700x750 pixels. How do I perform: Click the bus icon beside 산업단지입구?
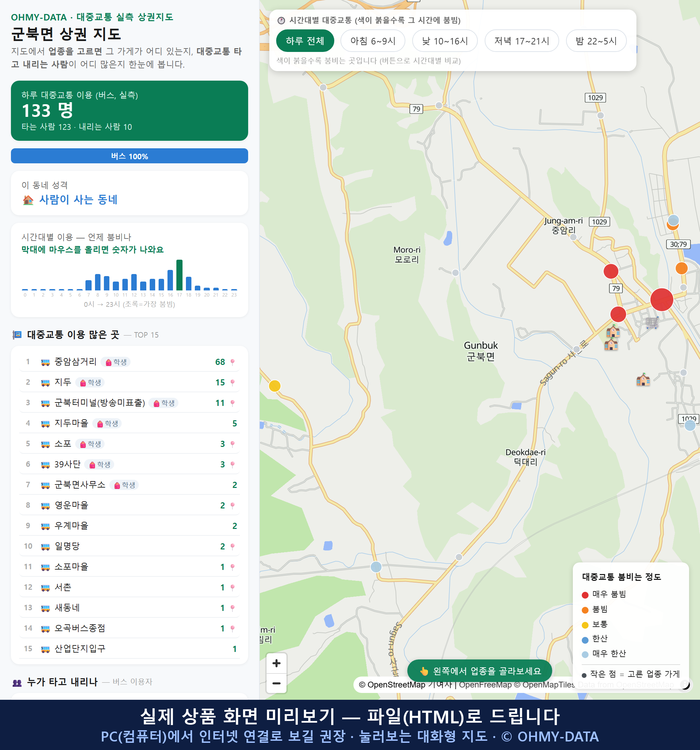pyautogui.click(x=45, y=649)
